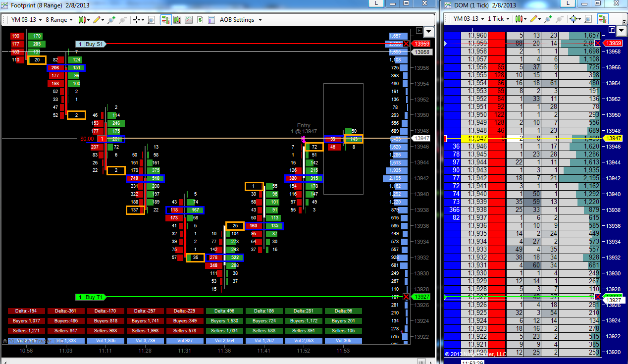The width and height of the screenshot is (628, 364).
Task: Click the zoom window icon in Footprint toolbar
Action: pos(151,20)
